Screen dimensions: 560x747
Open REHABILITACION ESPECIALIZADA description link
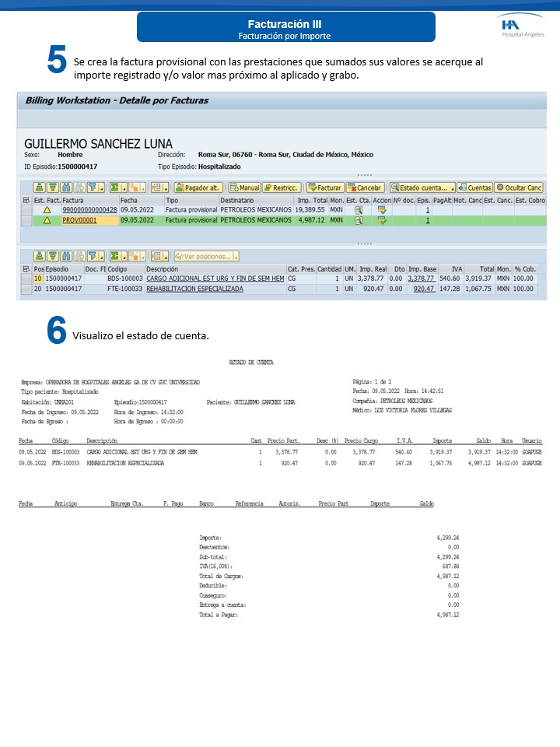pos(194,289)
